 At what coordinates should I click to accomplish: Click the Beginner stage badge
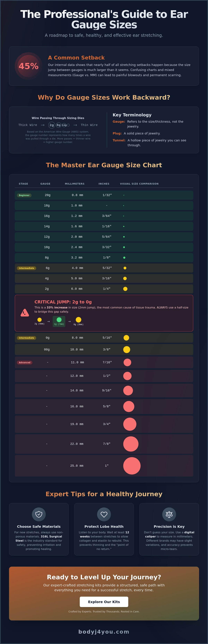pyautogui.click(x=24, y=195)
